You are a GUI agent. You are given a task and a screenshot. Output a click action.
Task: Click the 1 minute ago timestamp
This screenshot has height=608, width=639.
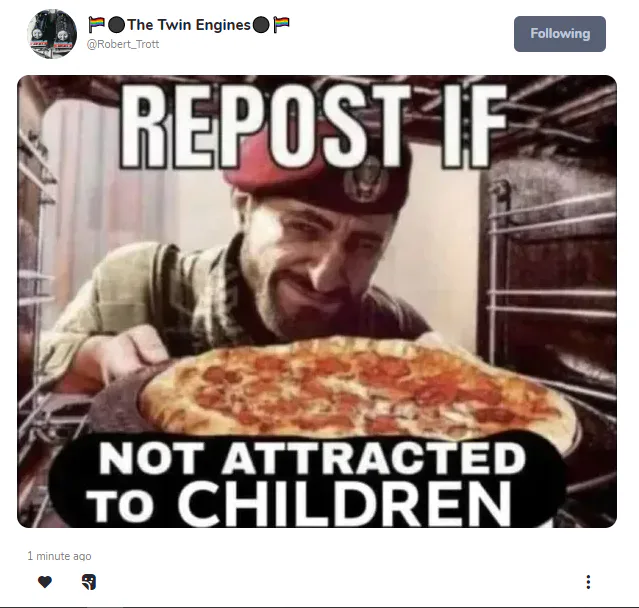point(59,556)
